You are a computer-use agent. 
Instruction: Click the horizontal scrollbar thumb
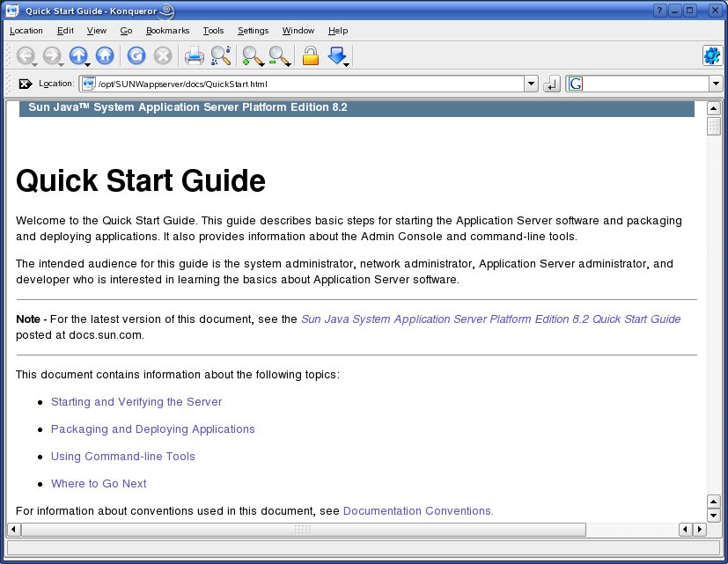[304, 529]
